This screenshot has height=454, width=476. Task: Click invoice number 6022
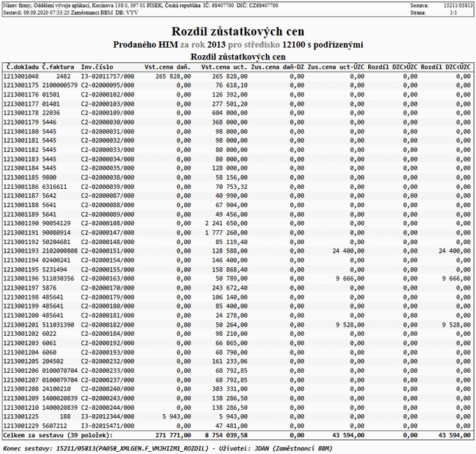tap(49, 334)
